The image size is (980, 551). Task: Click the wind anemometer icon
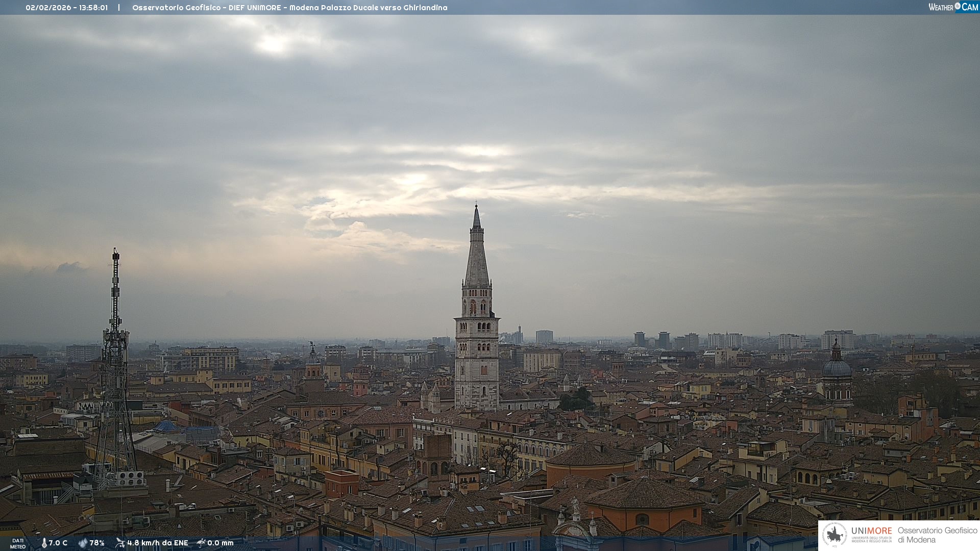120,543
